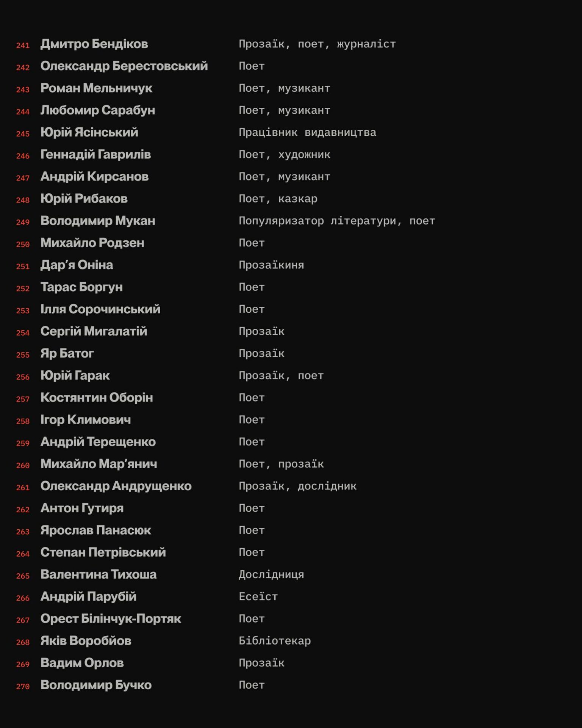Open the entry for Валентина Тихоша
This screenshot has height=728, width=582.
click(98, 574)
